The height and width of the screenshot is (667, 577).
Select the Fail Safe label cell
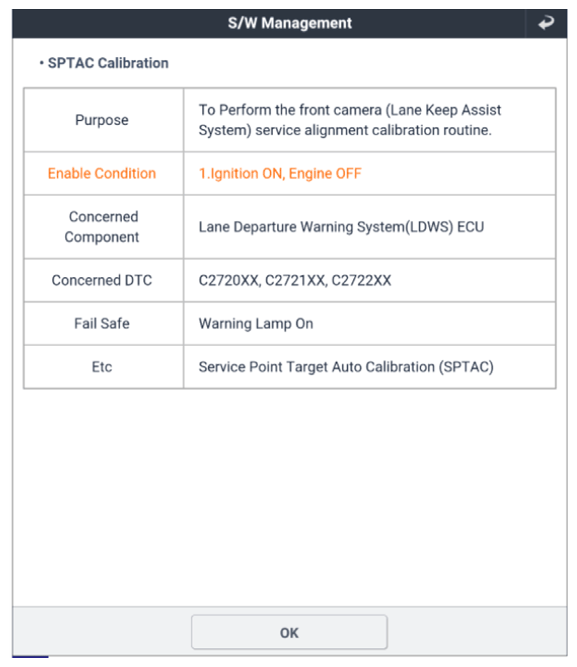click(x=103, y=324)
